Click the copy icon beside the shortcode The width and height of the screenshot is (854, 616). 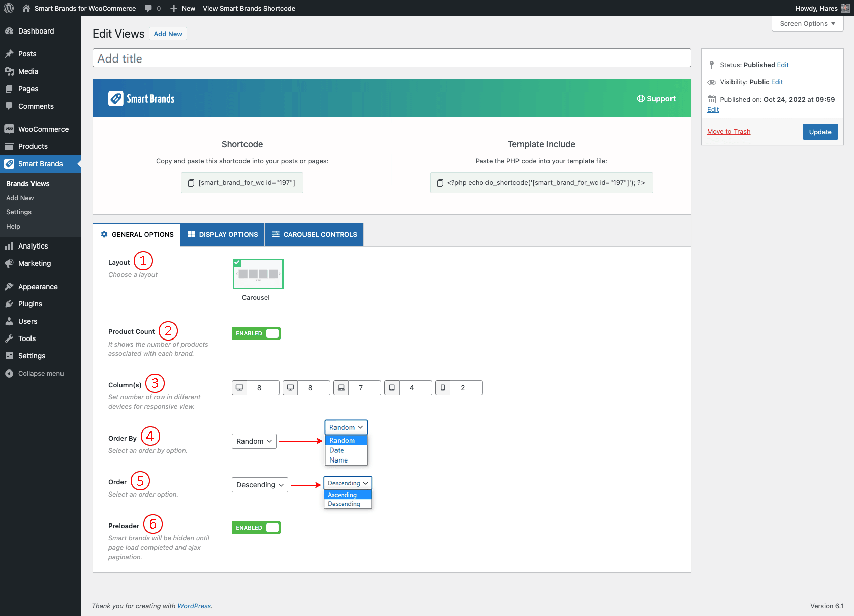[191, 183]
